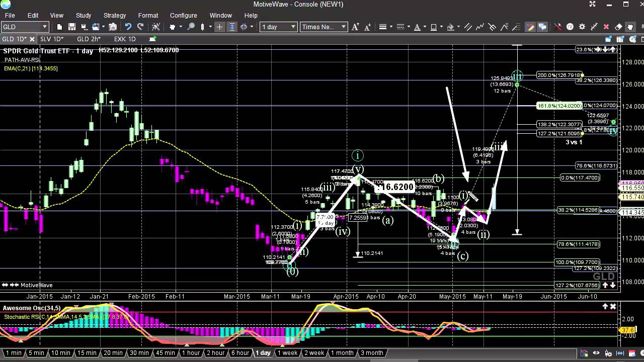
Task: Expand the open folder dropdown arrow
Action: [x=104, y=27]
